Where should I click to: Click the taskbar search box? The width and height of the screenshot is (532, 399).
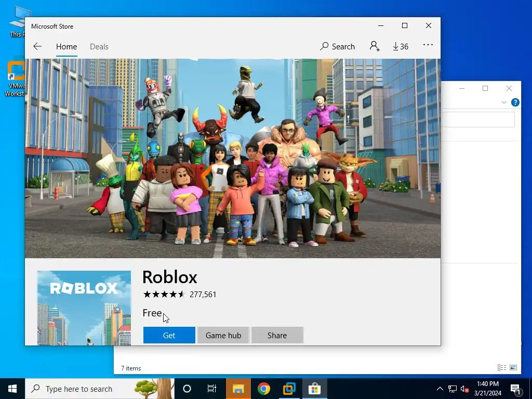(x=100, y=389)
